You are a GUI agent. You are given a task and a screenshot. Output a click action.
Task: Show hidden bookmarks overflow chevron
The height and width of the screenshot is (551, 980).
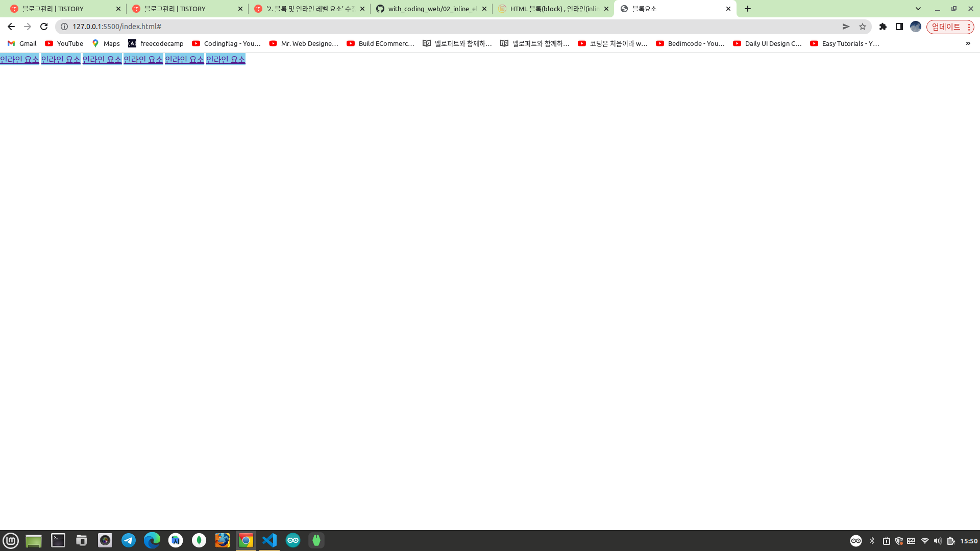tap(968, 43)
